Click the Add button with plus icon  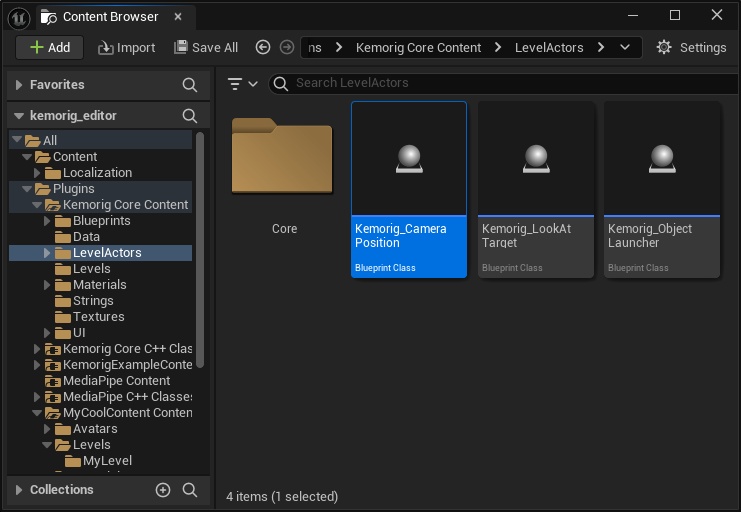point(49,47)
